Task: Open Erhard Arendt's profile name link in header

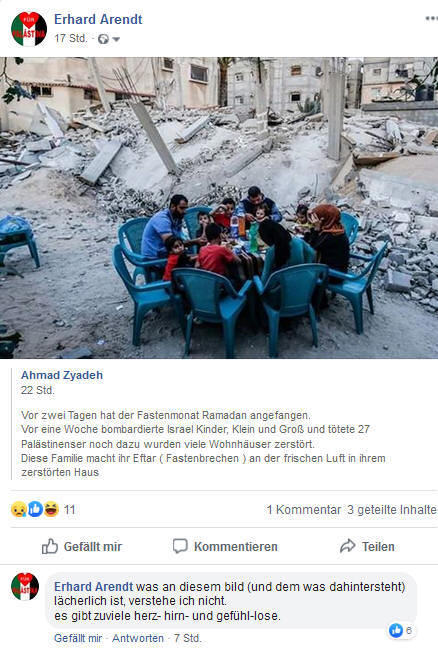Action: click(98, 19)
